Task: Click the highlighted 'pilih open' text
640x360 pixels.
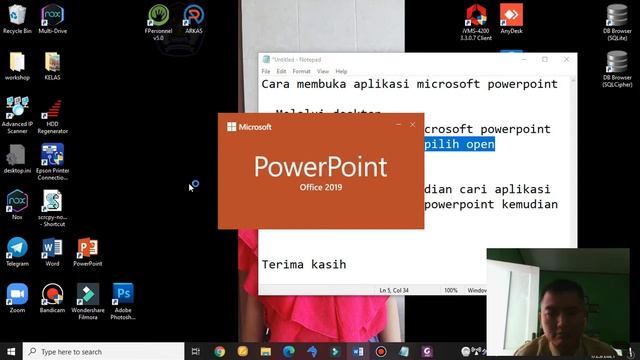Action: tap(460, 144)
